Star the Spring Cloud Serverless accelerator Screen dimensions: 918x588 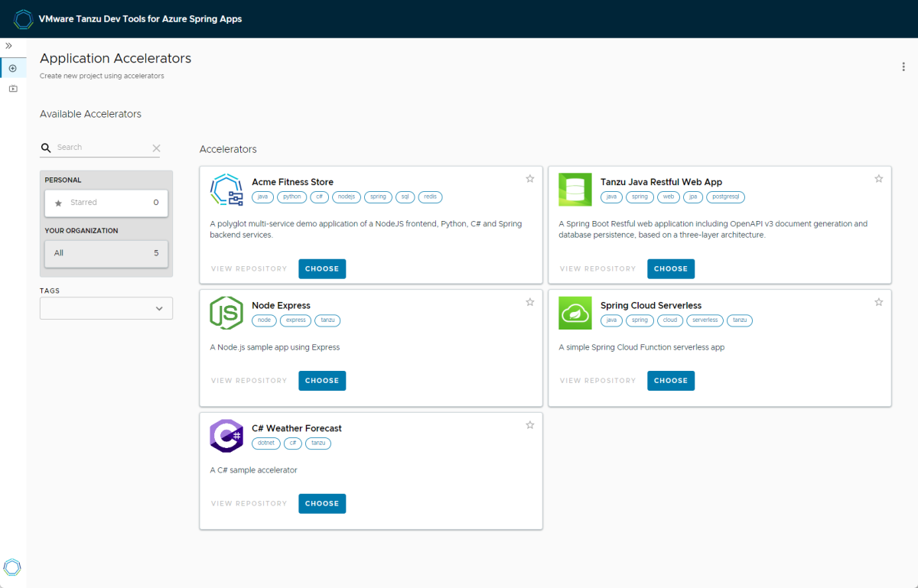click(879, 302)
